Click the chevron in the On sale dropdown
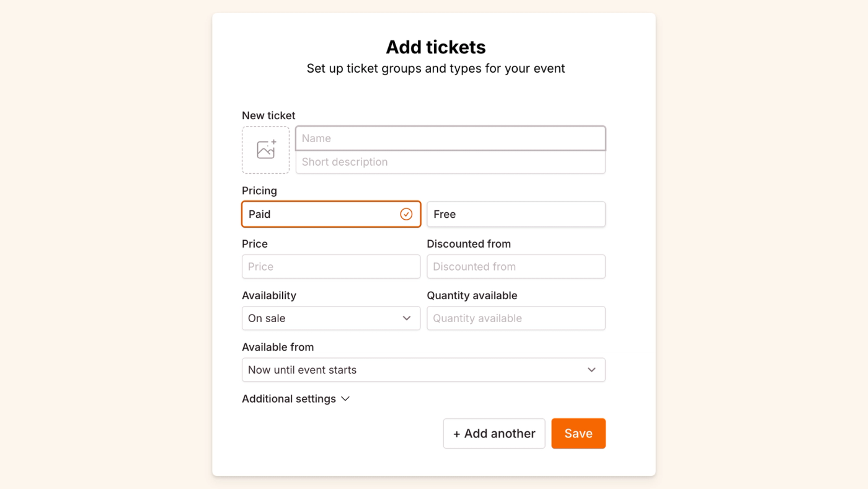This screenshot has height=489, width=868. click(x=407, y=318)
